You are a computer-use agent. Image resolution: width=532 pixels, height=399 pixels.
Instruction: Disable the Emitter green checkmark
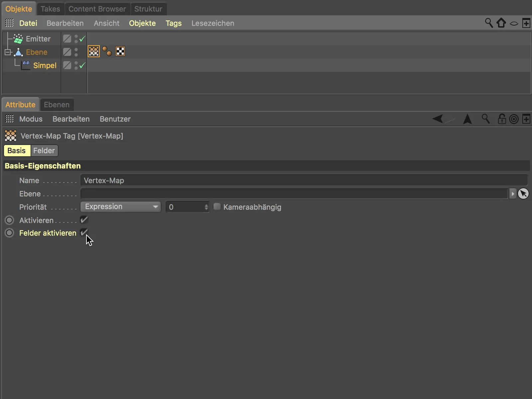(x=82, y=39)
